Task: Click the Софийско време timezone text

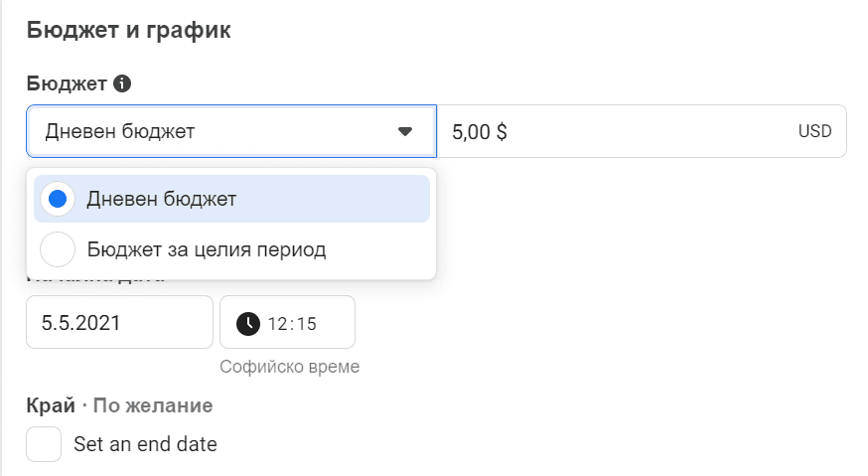Action: 290,367
